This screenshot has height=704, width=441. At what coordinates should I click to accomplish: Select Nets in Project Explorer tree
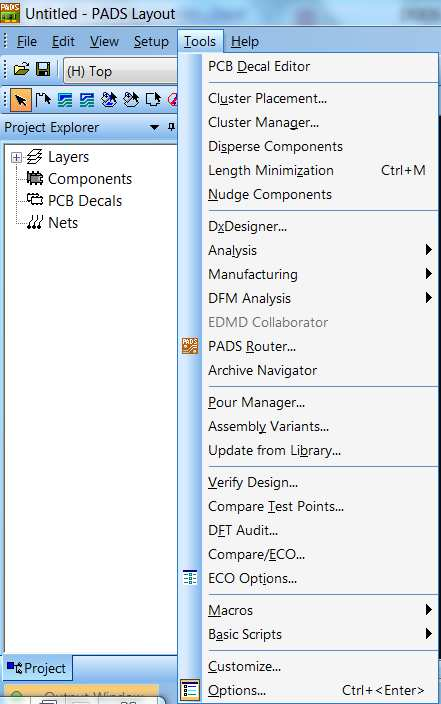63,223
